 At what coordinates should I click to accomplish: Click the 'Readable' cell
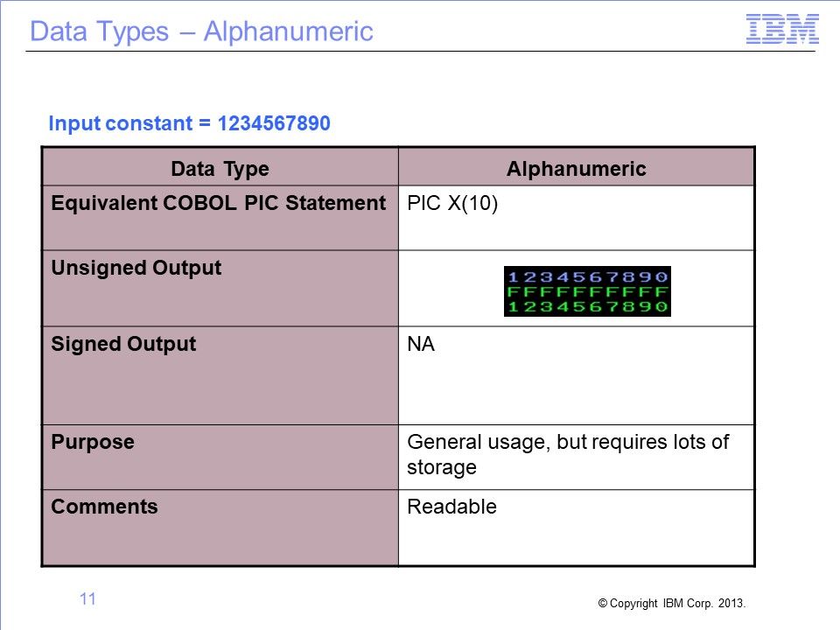coord(577,528)
